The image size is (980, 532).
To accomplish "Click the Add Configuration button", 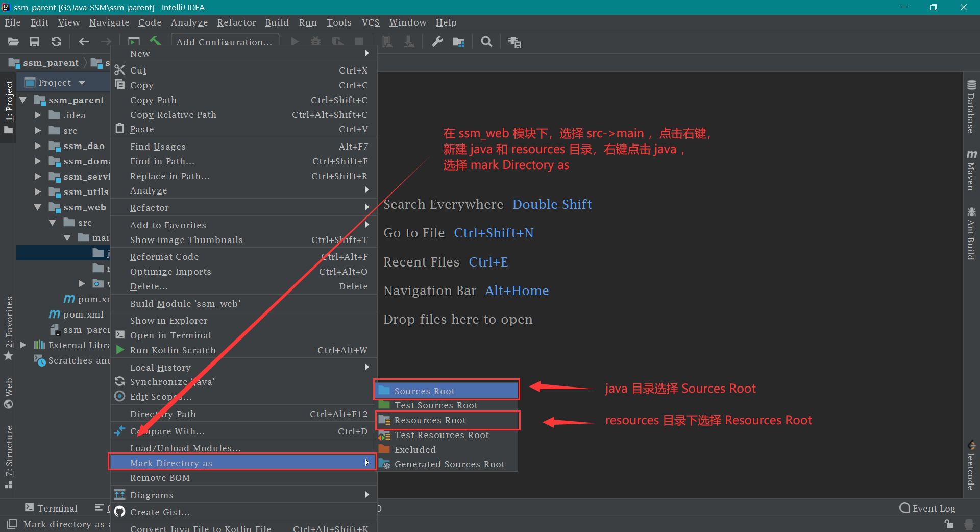I will coord(225,41).
